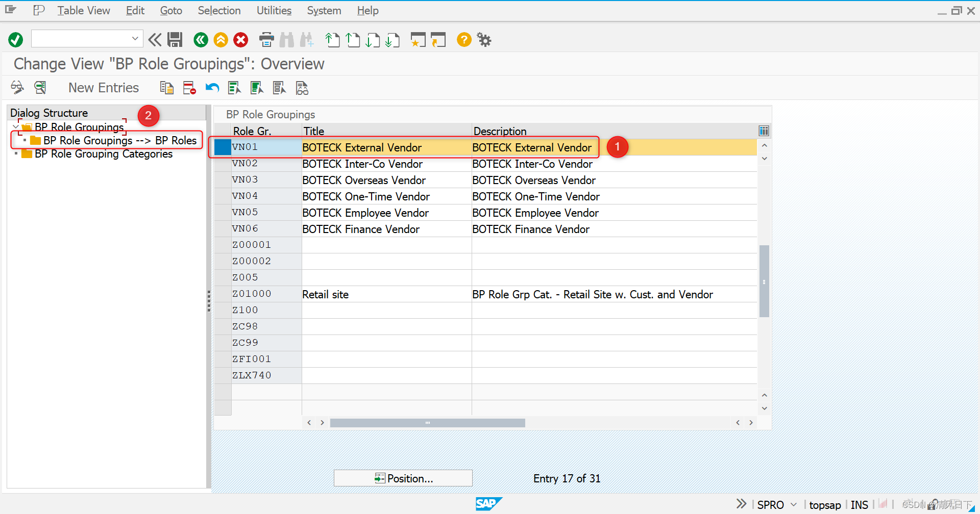
Task: Open the SPRO status dropdown arrow
Action: pos(794,504)
